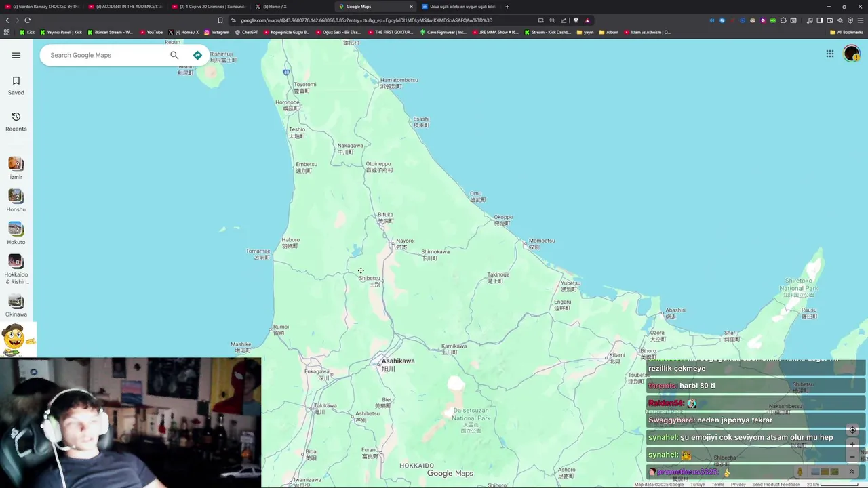This screenshot has height=488, width=868.
Task: Click the show-your-location target button
Action: click(852, 430)
